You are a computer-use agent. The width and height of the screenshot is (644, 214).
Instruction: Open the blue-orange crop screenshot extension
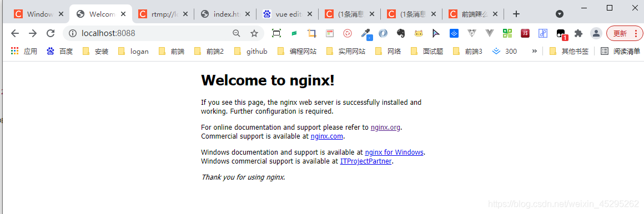point(312,34)
